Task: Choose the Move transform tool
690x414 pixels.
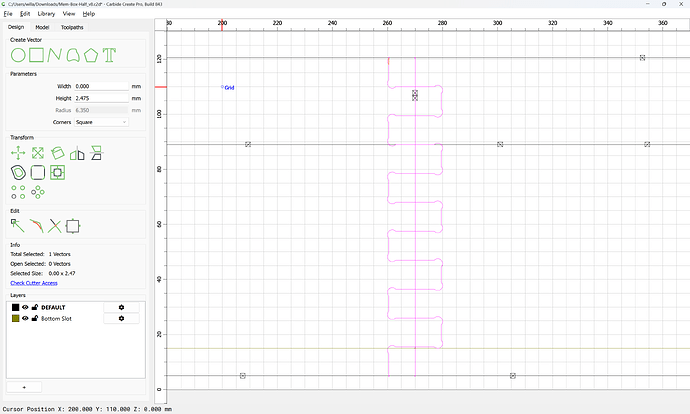Action: point(18,153)
